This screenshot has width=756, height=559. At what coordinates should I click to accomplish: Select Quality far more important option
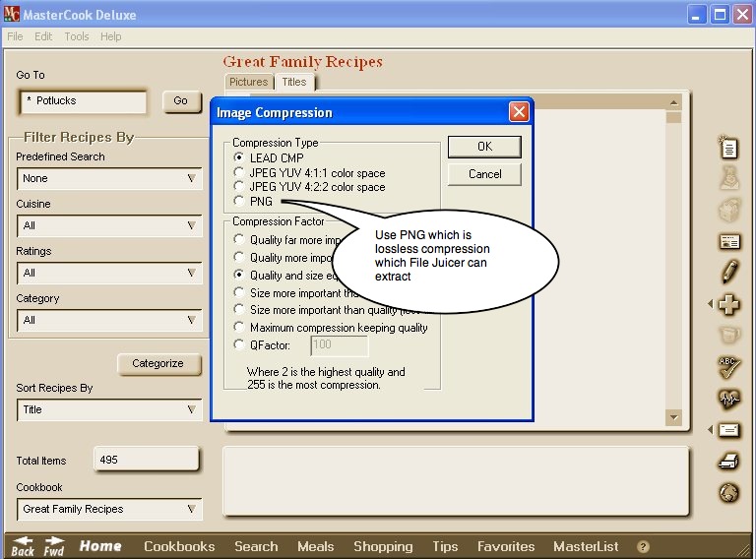[x=238, y=239]
